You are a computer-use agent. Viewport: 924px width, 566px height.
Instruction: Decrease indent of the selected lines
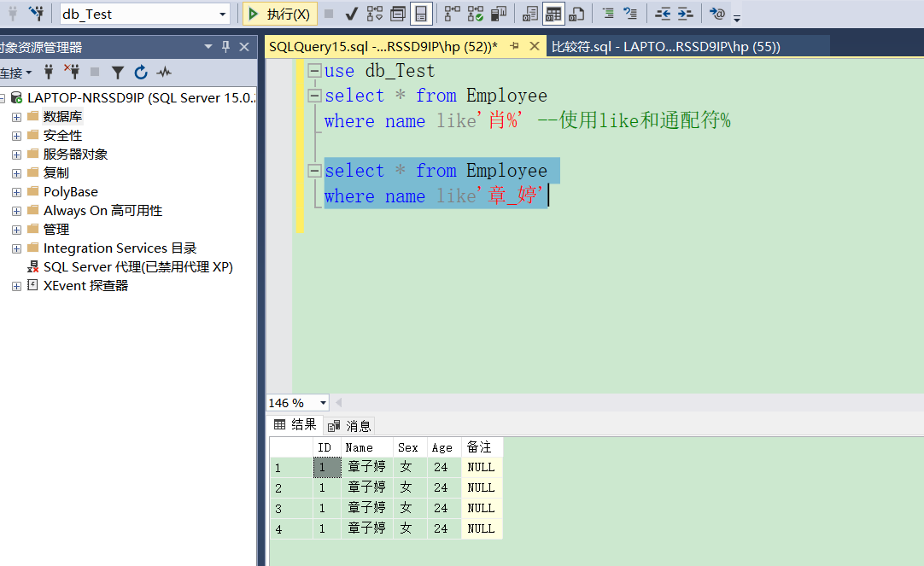click(663, 15)
